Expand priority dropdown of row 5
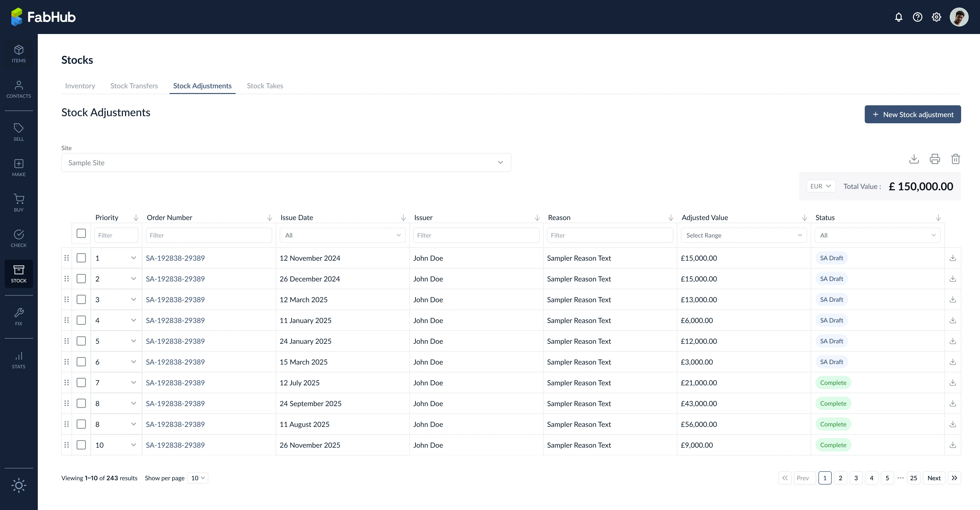980x510 pixels. (133, 341)
